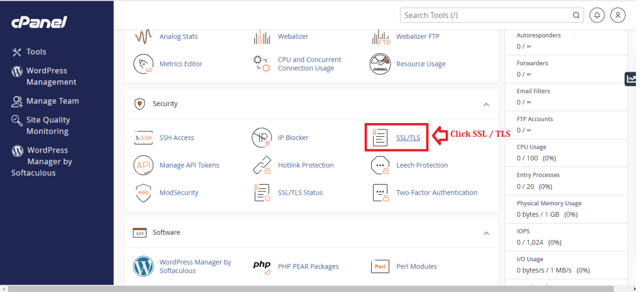Viewport: 644px width, 292px height.
Task: Open notifications bell icon
Action: 597,16
